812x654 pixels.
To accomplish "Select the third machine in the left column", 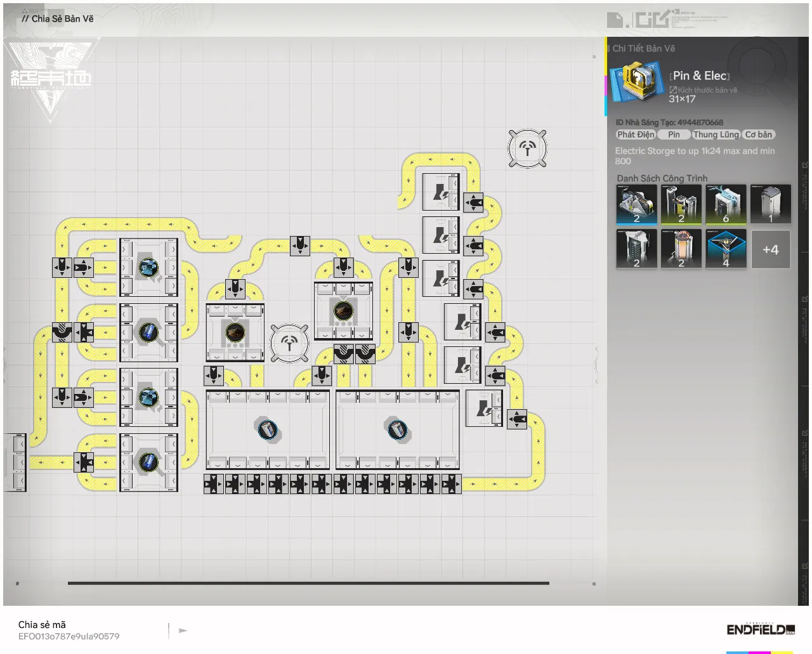I will [x=148, y=398].
